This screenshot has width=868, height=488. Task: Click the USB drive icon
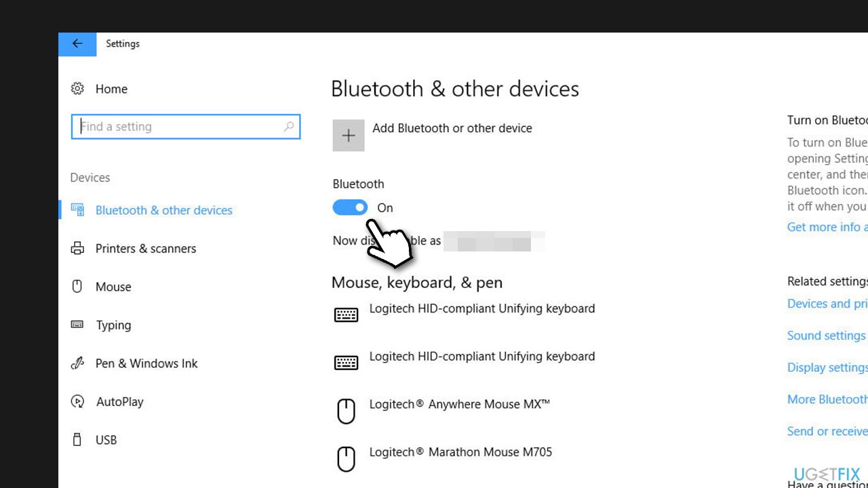click(77, 440)
